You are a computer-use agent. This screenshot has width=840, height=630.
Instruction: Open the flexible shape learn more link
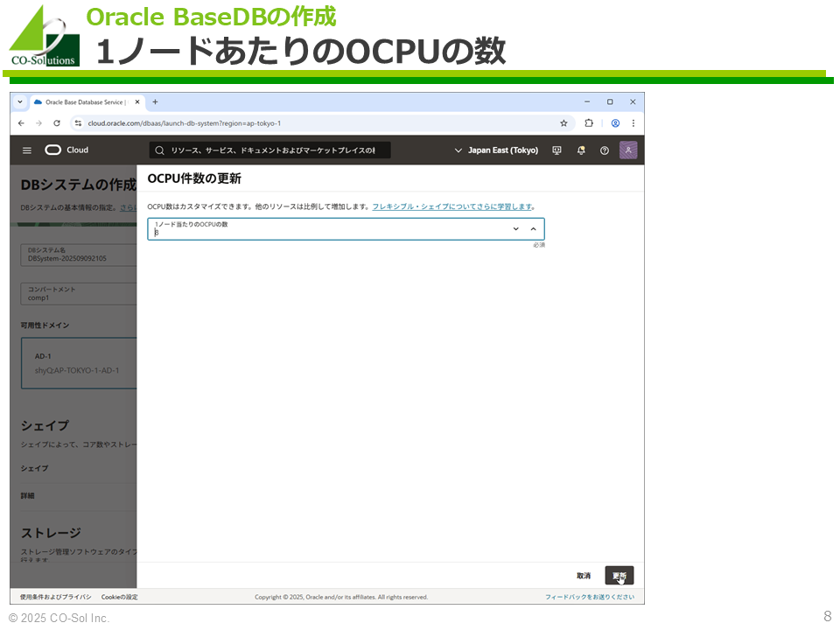pos(452,206)
